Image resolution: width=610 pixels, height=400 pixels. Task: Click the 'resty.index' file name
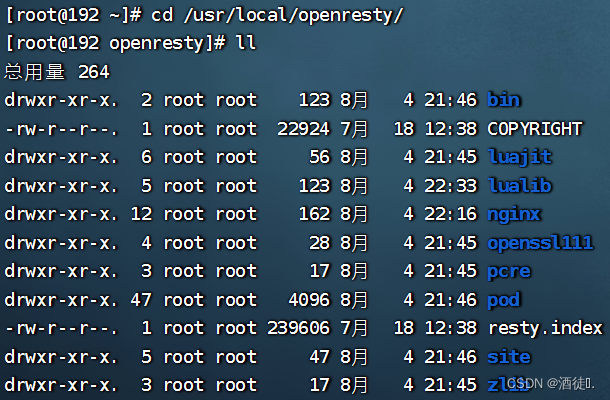tap(545, 328)
